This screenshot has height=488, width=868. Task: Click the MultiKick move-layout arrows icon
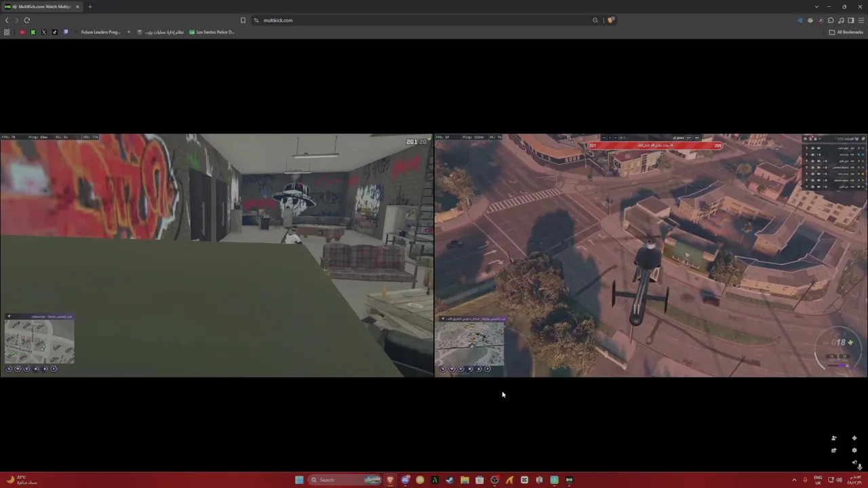(854, 438)
